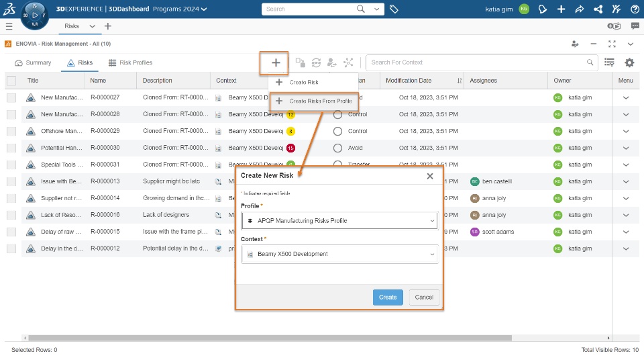This screenshot has width=644, height=362.
Task: Click the coexperience icon below top bar
Action: (x=614, y=26)
